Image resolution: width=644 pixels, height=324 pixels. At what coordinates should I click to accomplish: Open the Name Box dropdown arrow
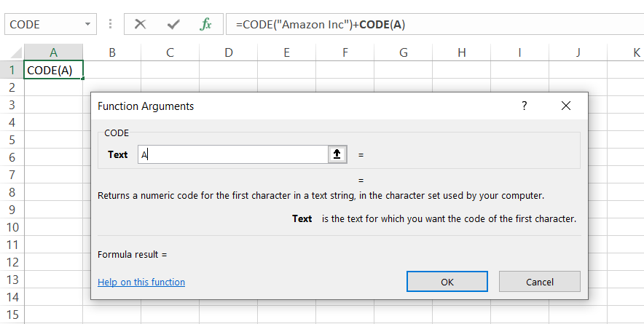coord(88,24)
